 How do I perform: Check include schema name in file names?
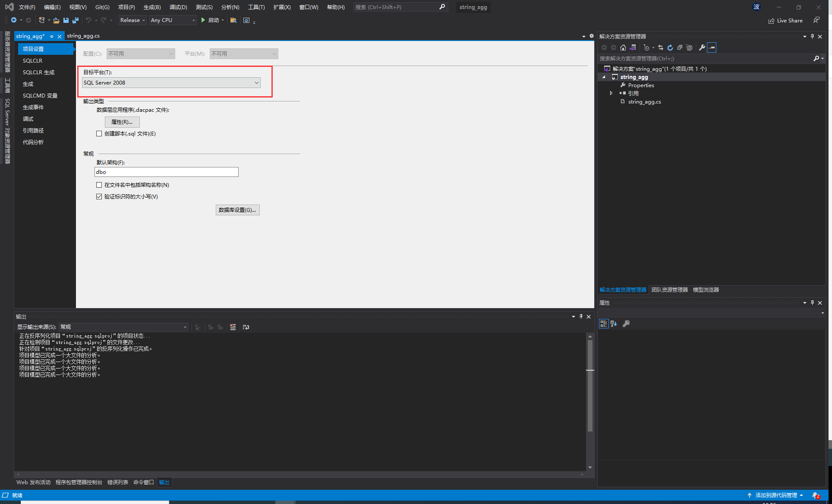(x=99, y=185)
